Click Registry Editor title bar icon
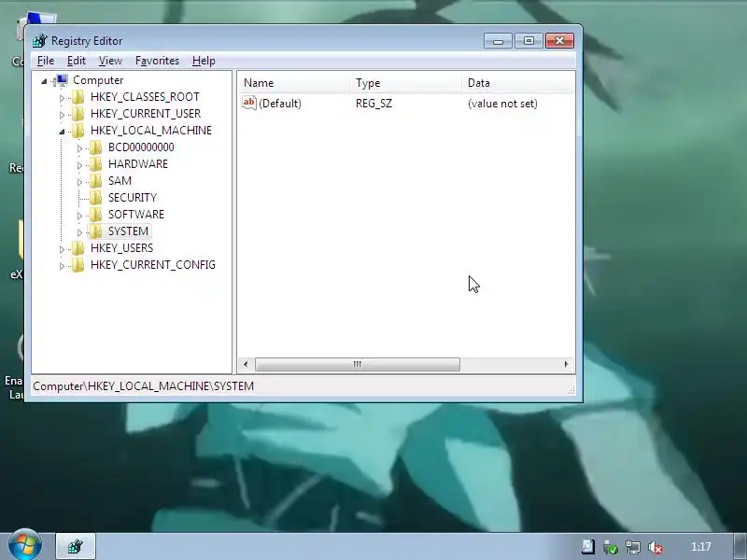 (40, 41)
